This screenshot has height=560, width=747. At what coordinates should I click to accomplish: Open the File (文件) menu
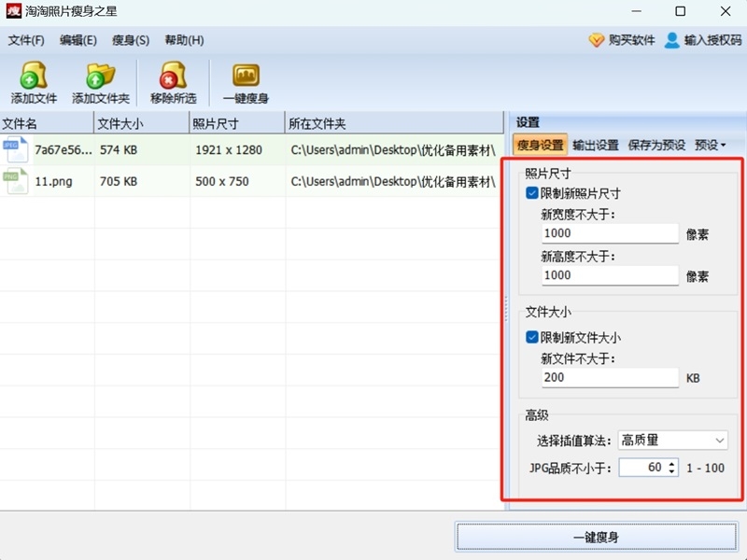[x=26, y=40]
